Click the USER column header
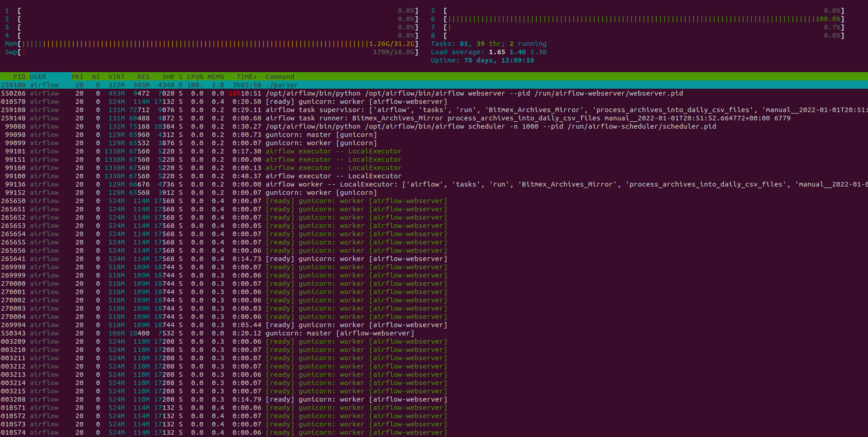Image resolution: width=868 pixels, height=437 pixels. click(x=38, y=77)
